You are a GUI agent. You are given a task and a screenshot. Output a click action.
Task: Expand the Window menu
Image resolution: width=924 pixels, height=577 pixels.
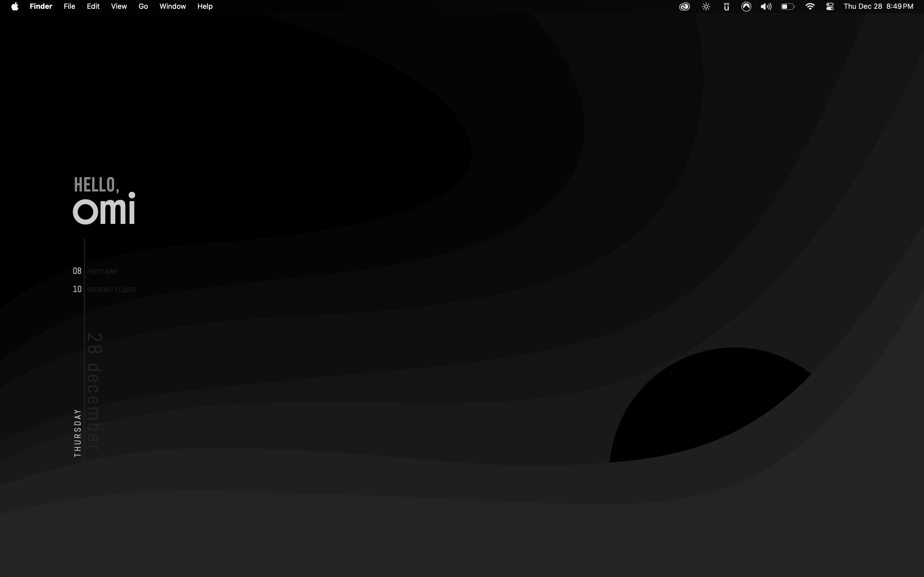[173, 7]
